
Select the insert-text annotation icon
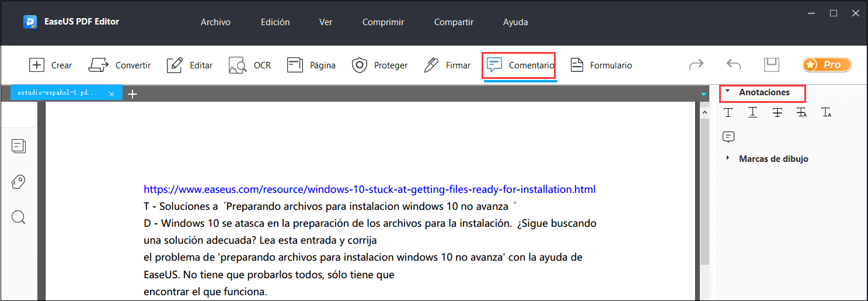(x=826, y=113)
